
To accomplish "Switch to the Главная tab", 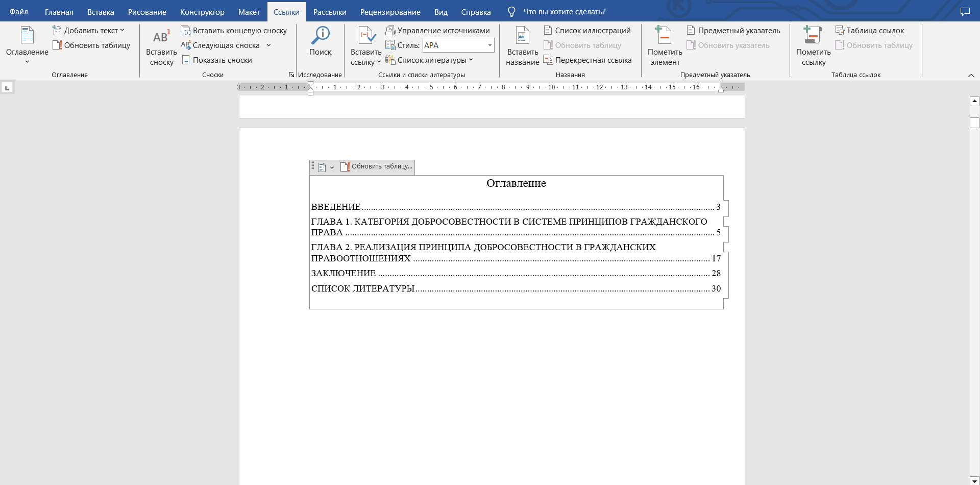I will point(59,12).
